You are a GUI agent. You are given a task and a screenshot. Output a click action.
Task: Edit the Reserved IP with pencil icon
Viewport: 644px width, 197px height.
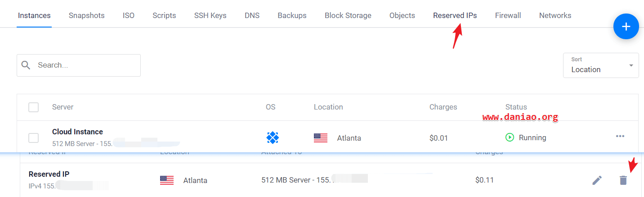(x=597, y=180)
